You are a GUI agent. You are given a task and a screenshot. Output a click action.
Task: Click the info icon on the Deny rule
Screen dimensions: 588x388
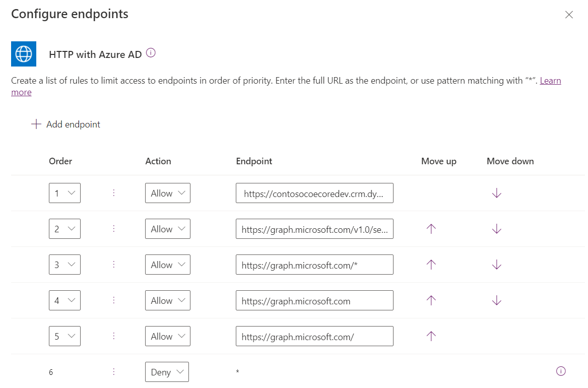561,371
